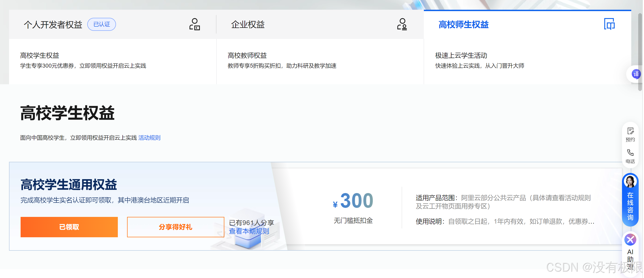Open the 高校教师权益 submenu item
644x278 pixels.
pos(247,55)
